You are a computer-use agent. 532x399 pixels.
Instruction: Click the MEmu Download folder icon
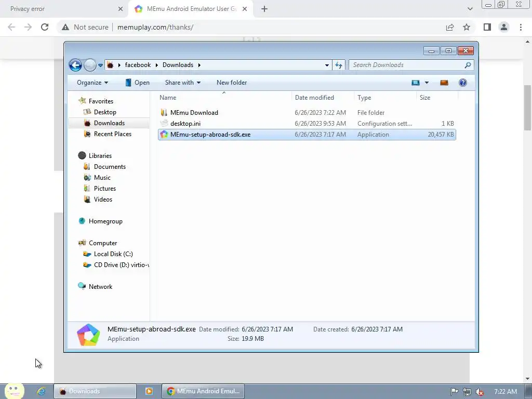coord(164,113)
